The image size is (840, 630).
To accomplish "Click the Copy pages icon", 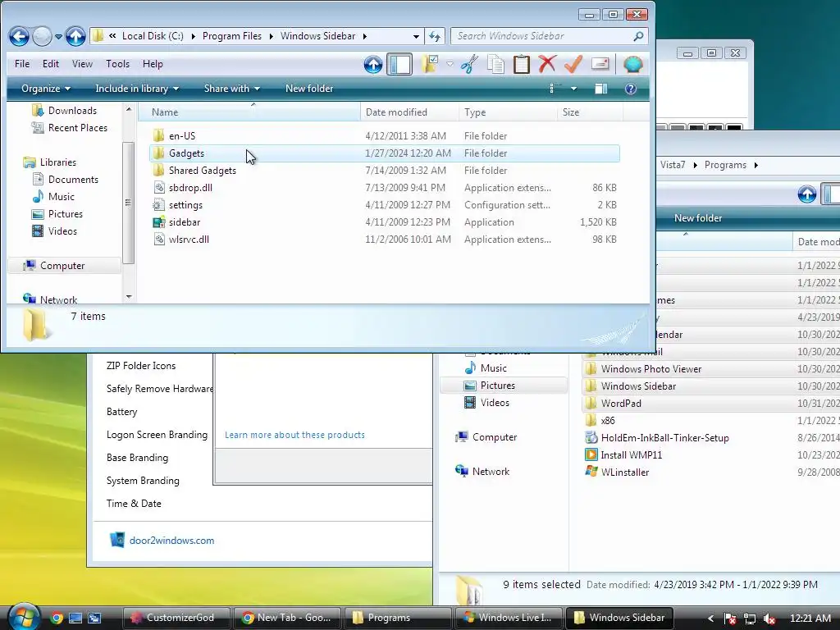I will point(495,64).
